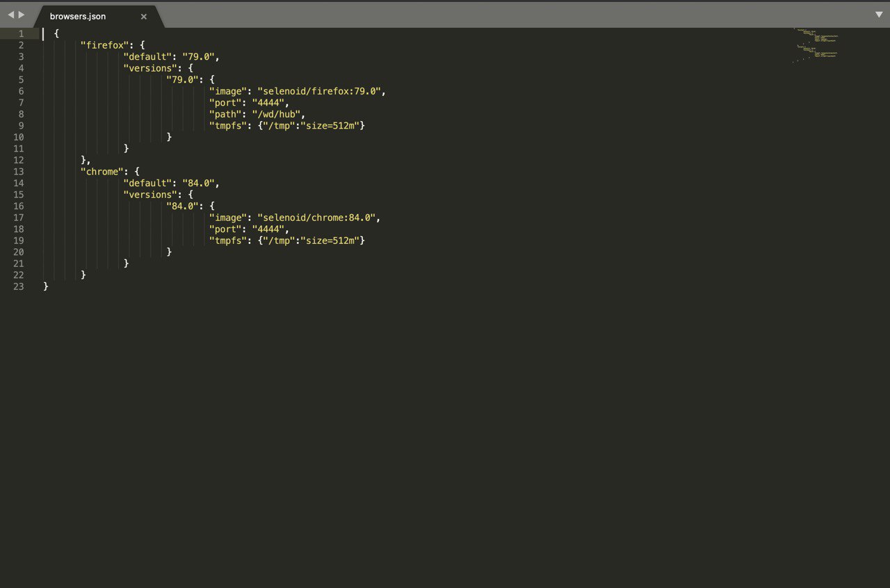Click line number 12 in gutter
The width and height of the screenshot is (890, 588).
point(19,160)
